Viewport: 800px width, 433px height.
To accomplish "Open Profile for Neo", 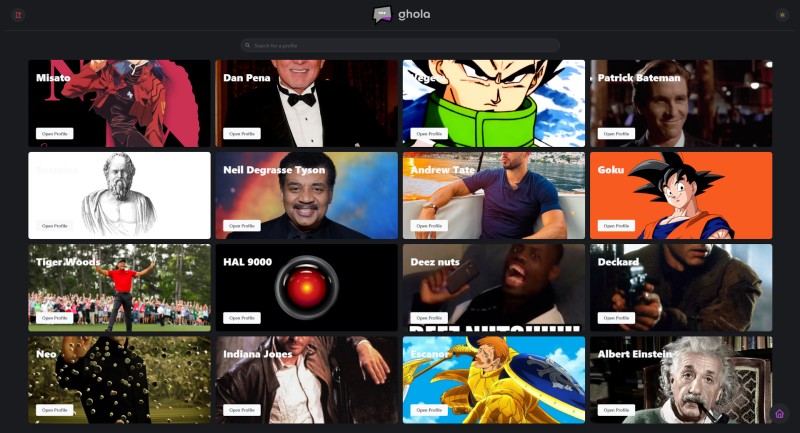I will [x=55, y=410].
